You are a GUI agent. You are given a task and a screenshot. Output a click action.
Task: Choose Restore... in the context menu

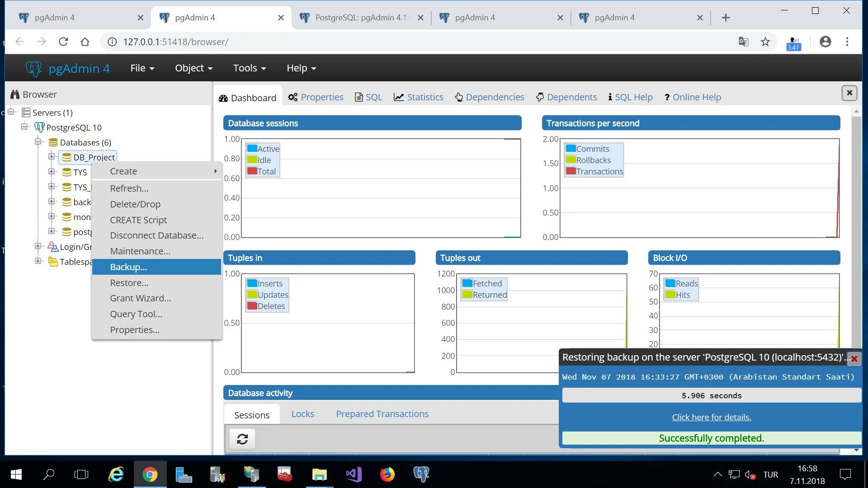click(x=129, y=283)
